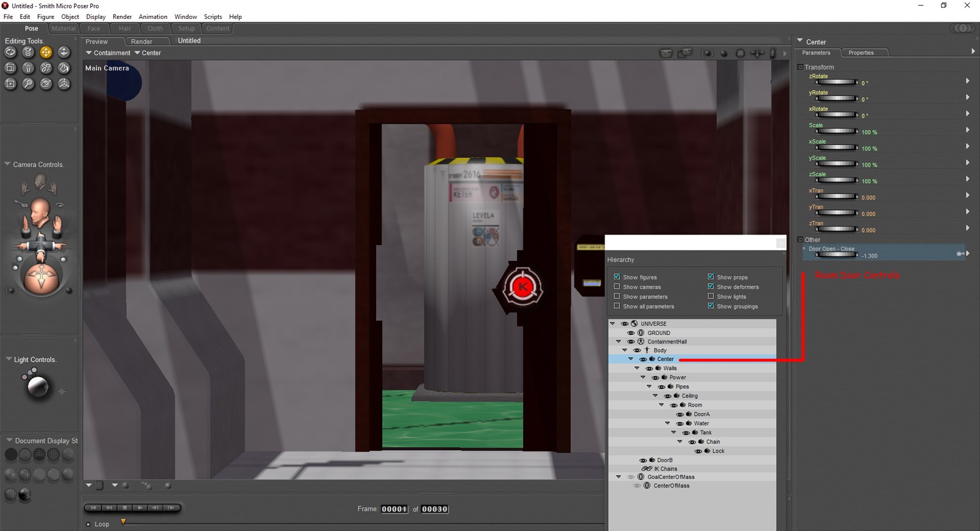This screenshot has width=980, height=531.
Task: Choose the texture shaded display style sphere
Action: point(25,495)
